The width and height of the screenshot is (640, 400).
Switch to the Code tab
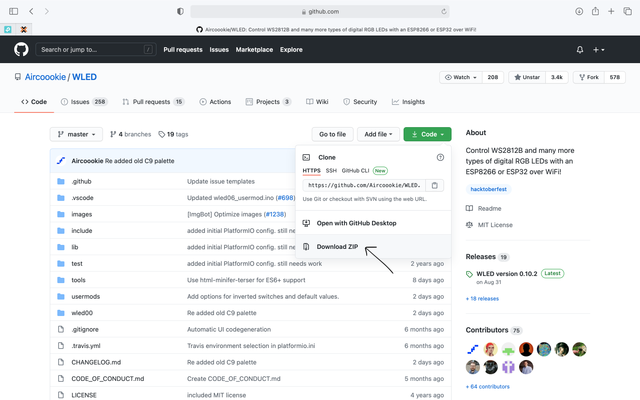(x=34, y=102)
